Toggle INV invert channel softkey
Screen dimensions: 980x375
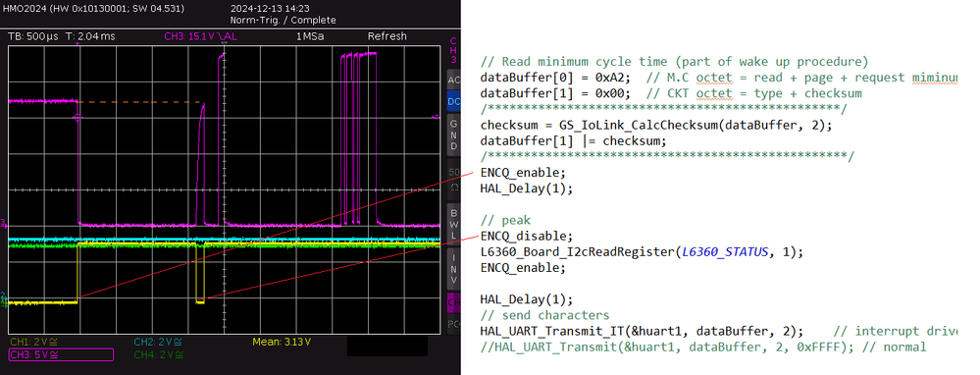point(454,269)
